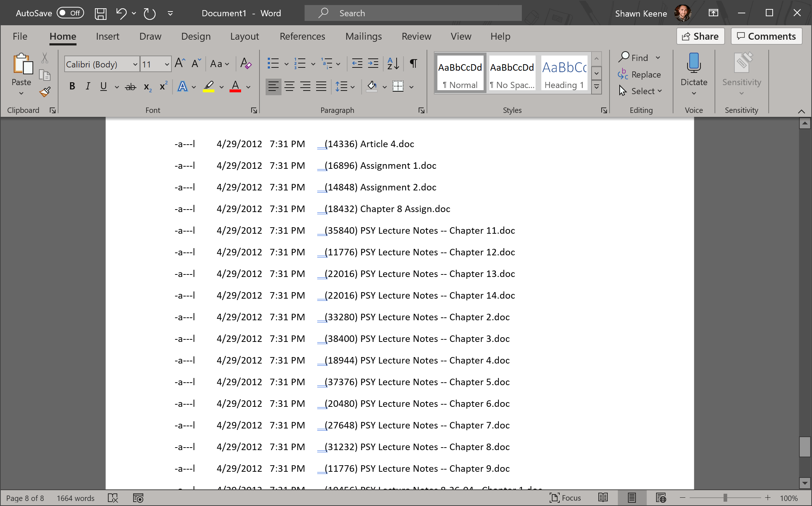This screenshot has height=506, width=812.
Task: Switch to the References tab
Action: (x=302, y=36)
